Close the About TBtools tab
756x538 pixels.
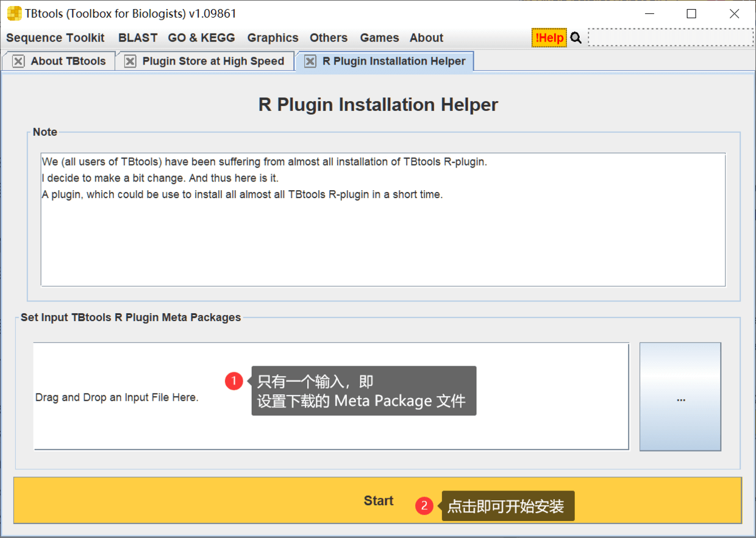tap(18, 62)
